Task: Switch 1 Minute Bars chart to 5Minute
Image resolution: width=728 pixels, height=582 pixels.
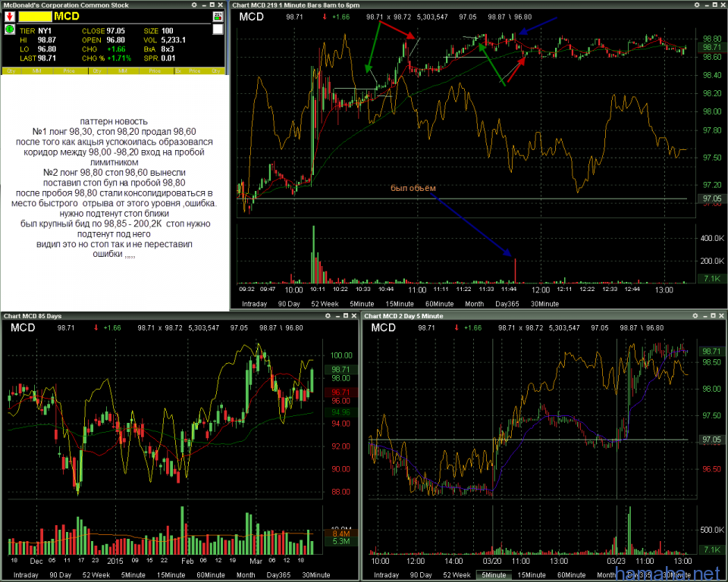Action: pos(362,304)
